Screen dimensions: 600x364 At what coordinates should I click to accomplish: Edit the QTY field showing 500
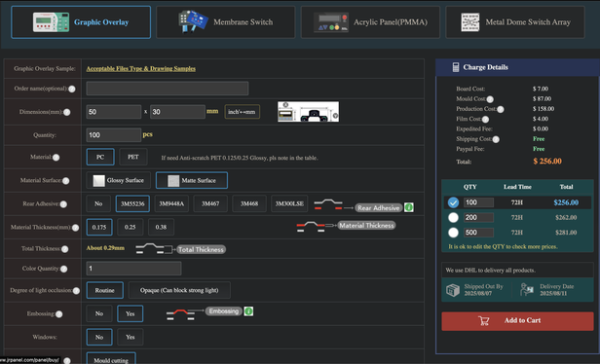[478, 233]
